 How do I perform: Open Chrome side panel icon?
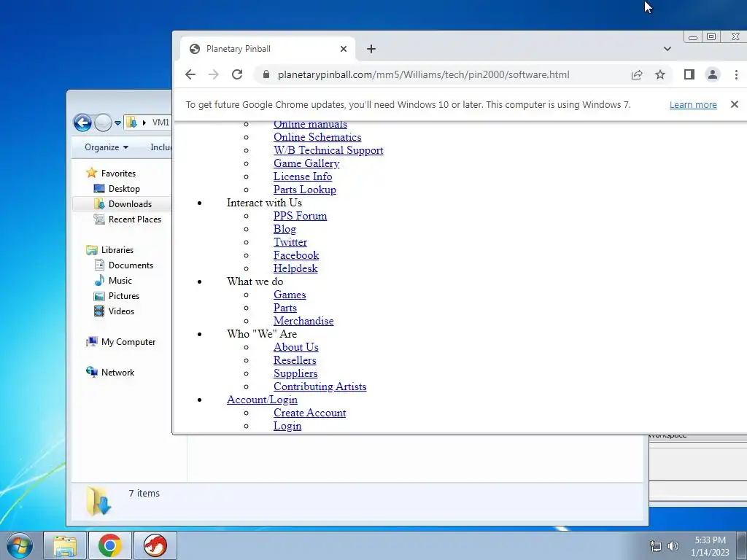[689, 74]
